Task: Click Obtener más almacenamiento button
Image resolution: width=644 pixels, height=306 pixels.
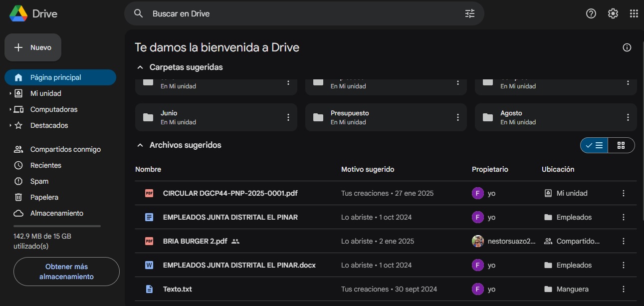Action: 66,272
